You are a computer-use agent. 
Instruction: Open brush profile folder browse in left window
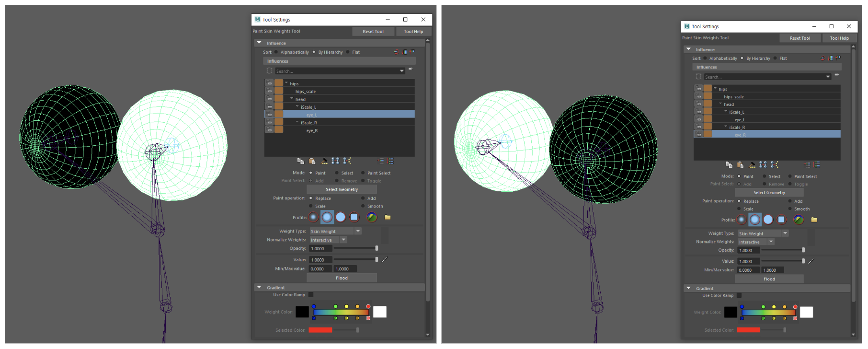[x=388, y=218]
